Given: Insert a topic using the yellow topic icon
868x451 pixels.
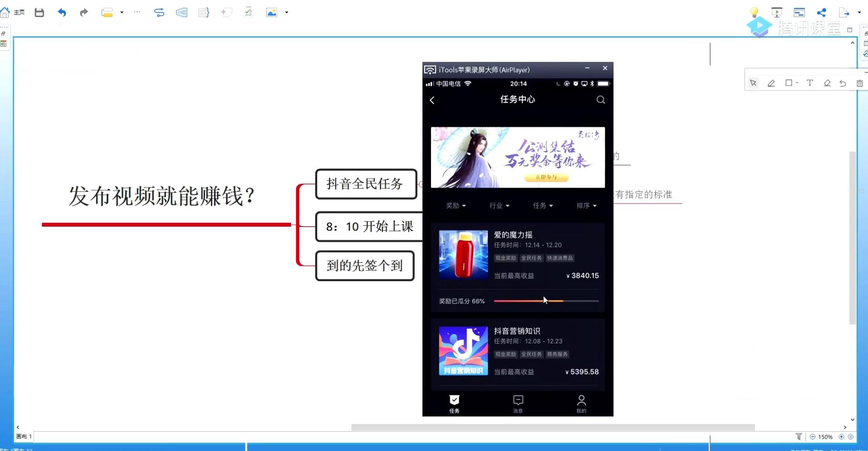Looking at the screenshot, I should point(107,13).
